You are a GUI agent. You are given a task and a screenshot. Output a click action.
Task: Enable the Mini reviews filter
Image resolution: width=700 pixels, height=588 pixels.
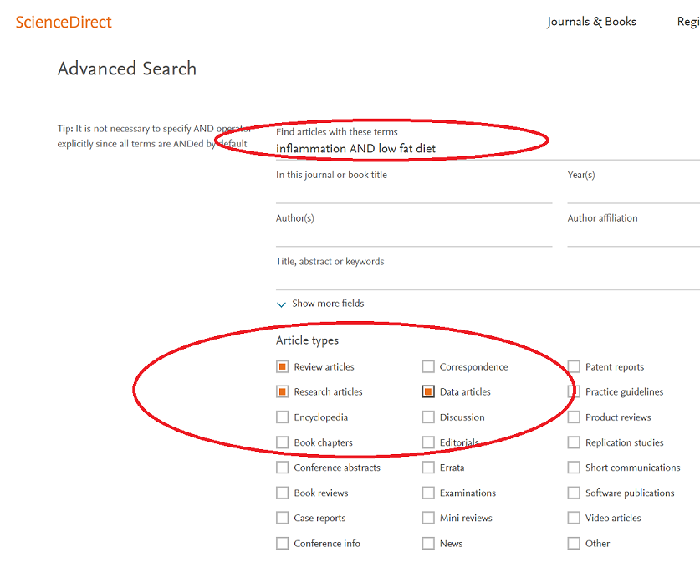point(428,518)
